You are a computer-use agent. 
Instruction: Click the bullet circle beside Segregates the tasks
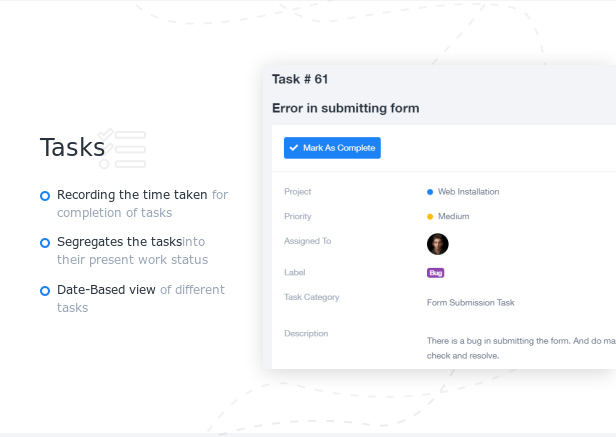click(x=45, y=243)
